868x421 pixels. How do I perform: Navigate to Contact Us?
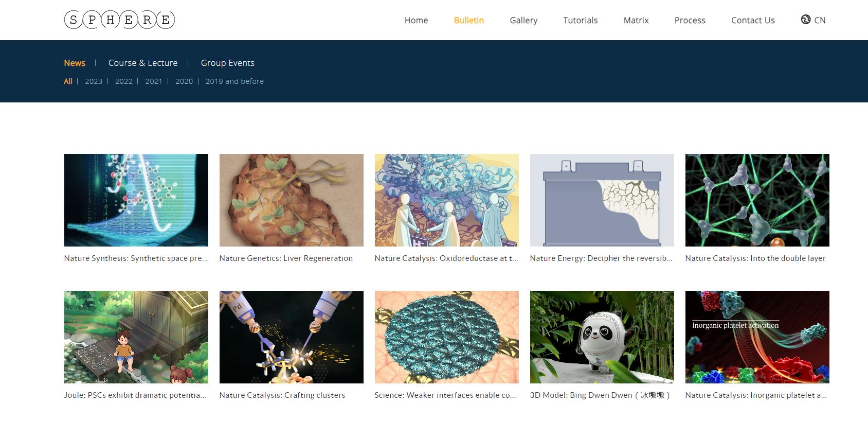pos(753,20)
